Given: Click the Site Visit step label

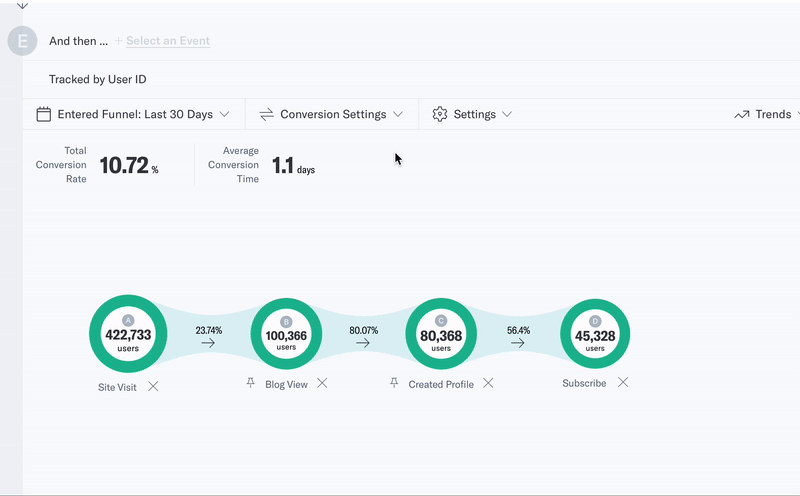Looking at the screenshot, I should (x=117, y=387).
